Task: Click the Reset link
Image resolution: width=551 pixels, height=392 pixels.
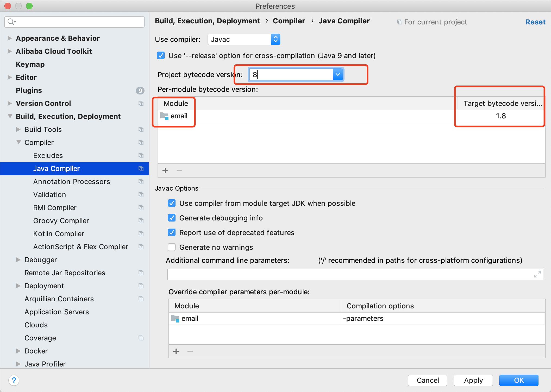Action: coord(535,22)
